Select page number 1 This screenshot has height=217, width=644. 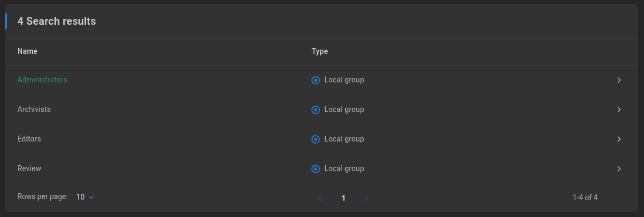coord(344,198)
